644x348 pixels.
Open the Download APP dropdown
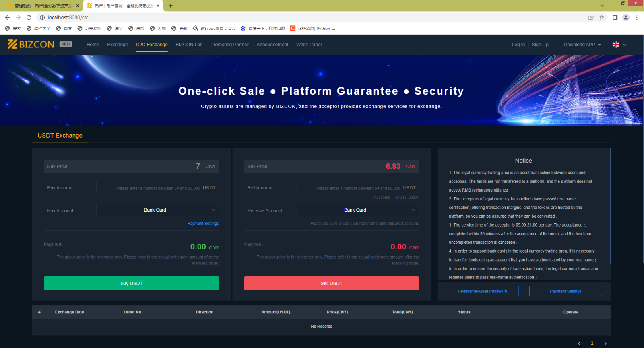coord(582,45)
